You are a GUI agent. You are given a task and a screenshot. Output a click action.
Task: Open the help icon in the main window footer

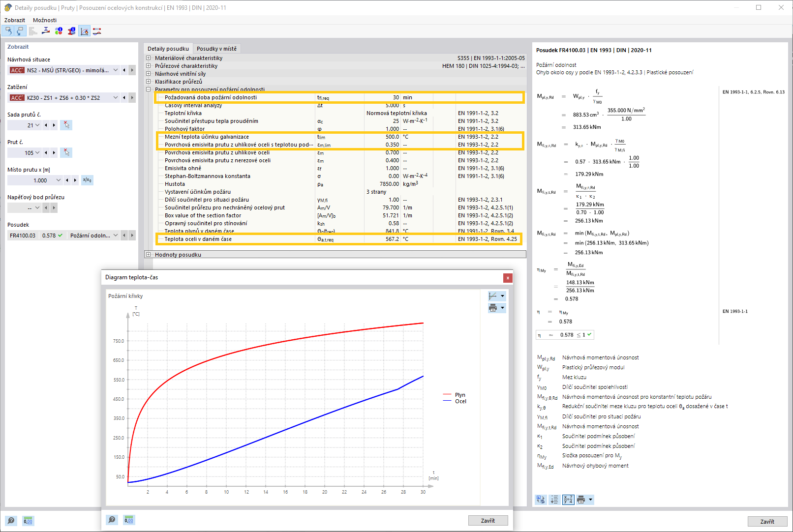(11, 521)
